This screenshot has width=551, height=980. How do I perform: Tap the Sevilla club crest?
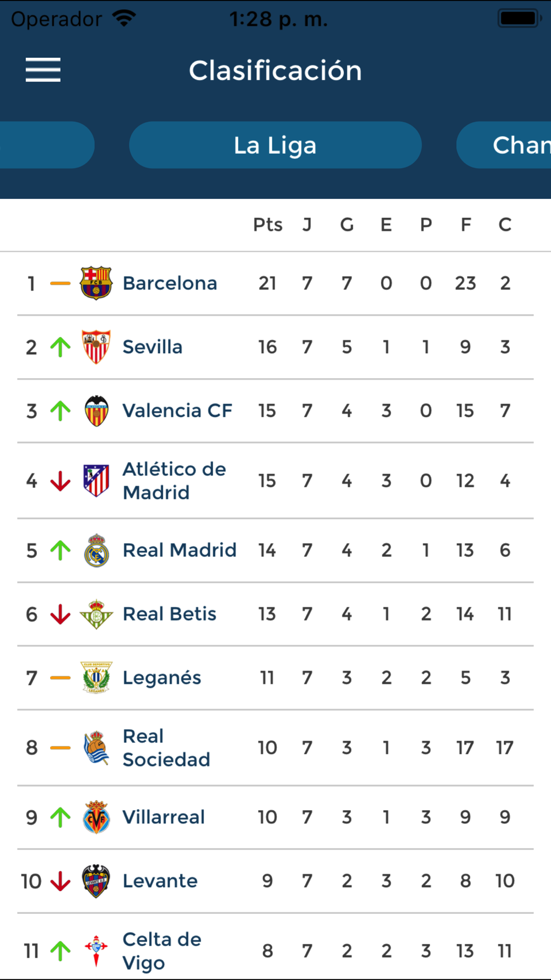96,347
